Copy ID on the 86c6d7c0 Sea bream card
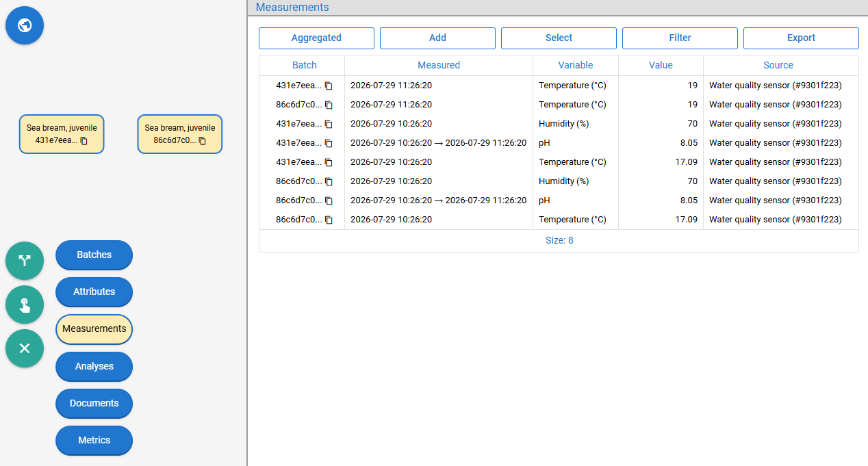The height and width of the screenshot is (466, 868). pos(203,140)
